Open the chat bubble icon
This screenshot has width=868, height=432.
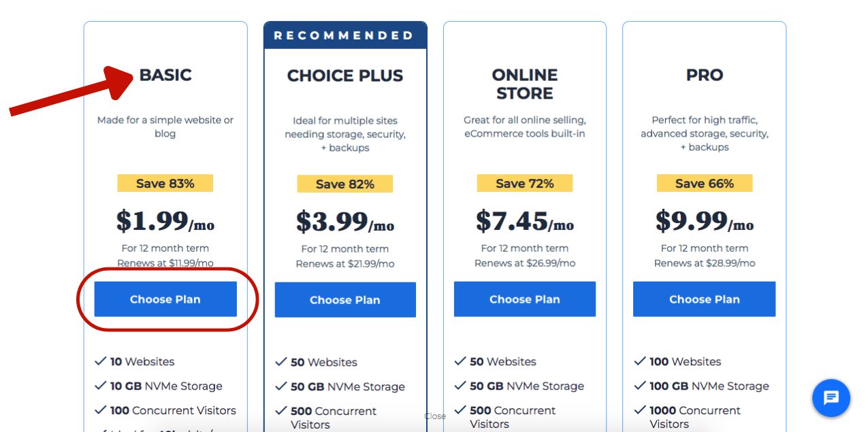tap(831, 398)
